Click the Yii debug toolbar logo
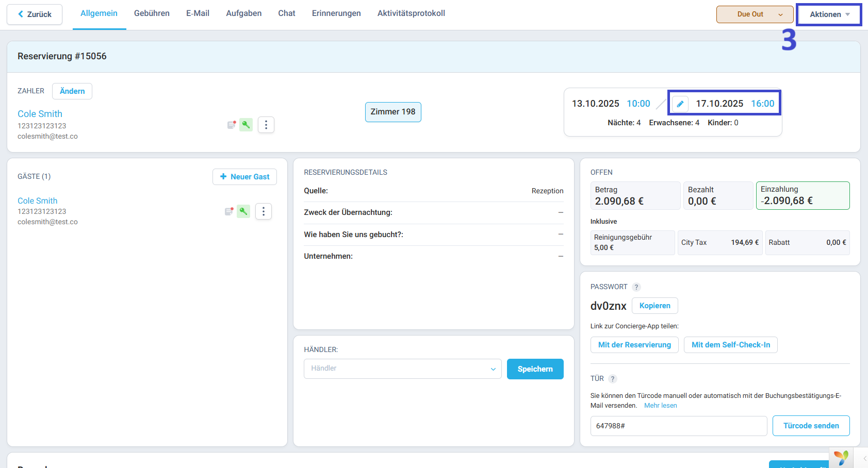Image resolution: width=868 pixels, height=468 pixels. tap(841, 458)
